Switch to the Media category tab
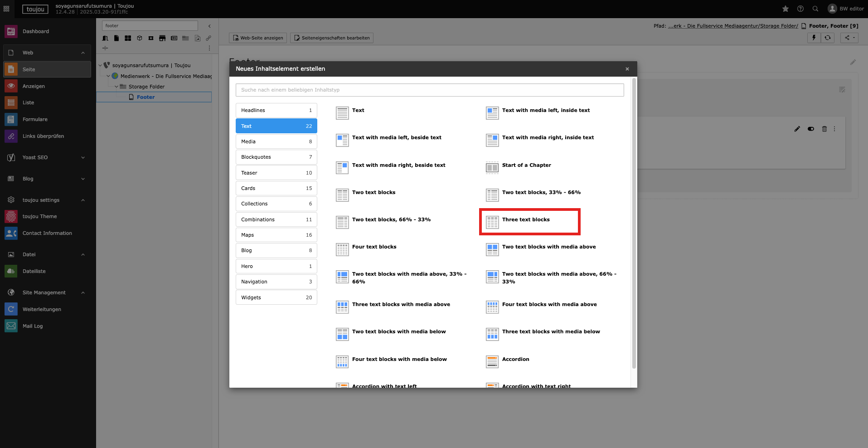 [x=276, y=141]
